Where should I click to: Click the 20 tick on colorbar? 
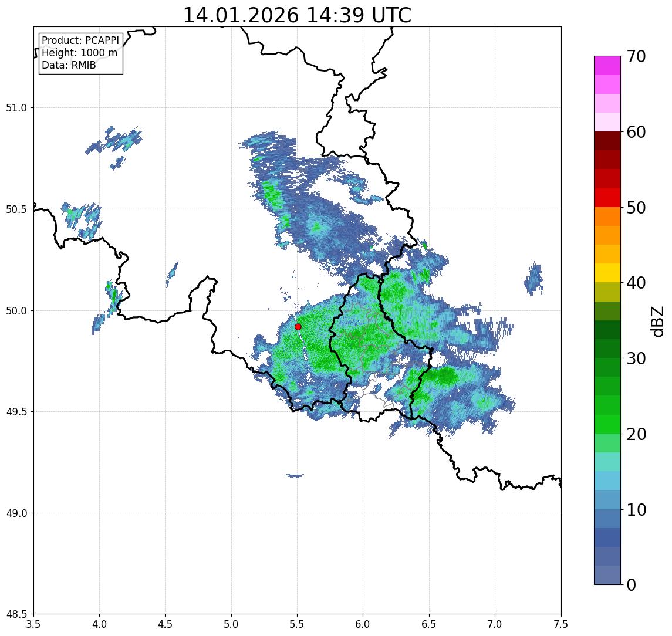(x=636, y=434)
